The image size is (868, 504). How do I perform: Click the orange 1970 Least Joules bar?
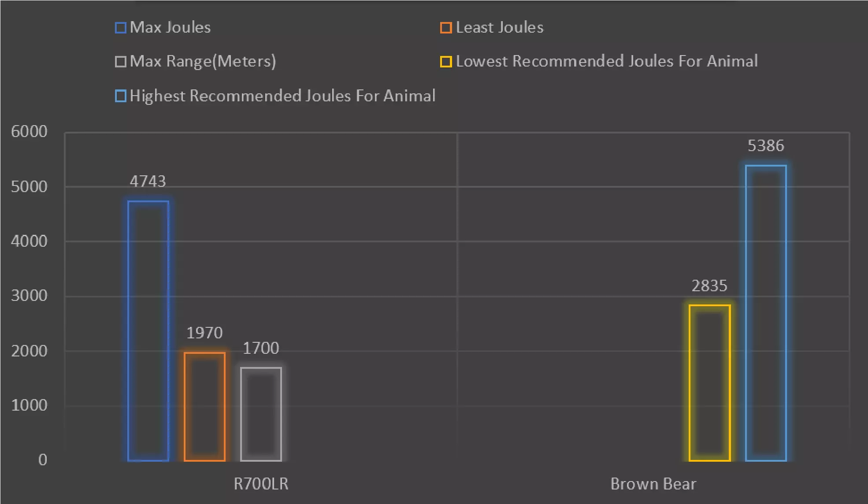204,406
